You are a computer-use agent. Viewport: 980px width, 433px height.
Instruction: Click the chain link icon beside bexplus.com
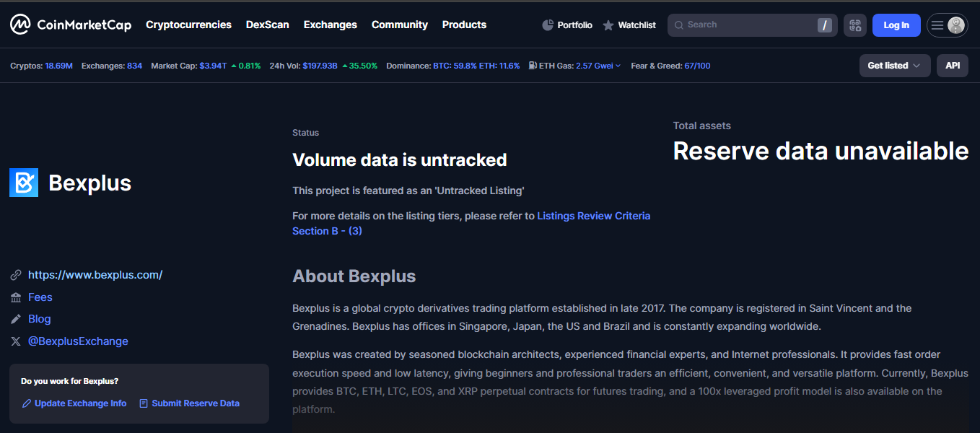tap(15, 274)
